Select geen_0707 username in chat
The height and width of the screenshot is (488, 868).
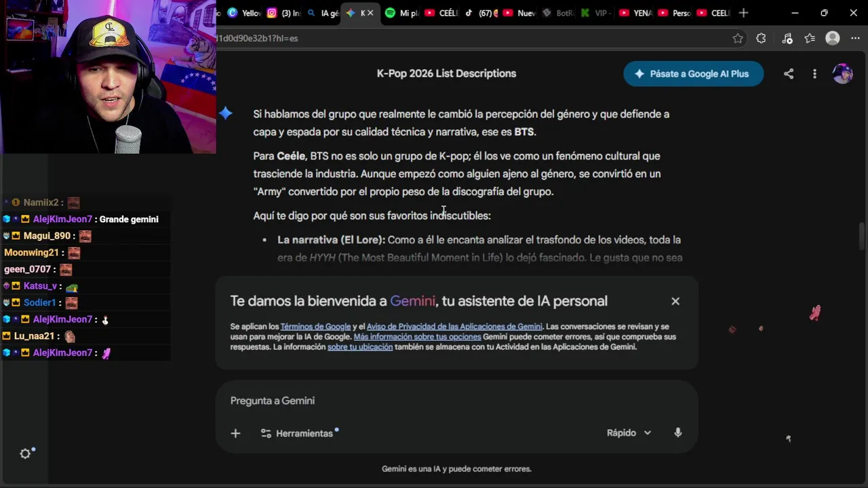coord(27,269)
